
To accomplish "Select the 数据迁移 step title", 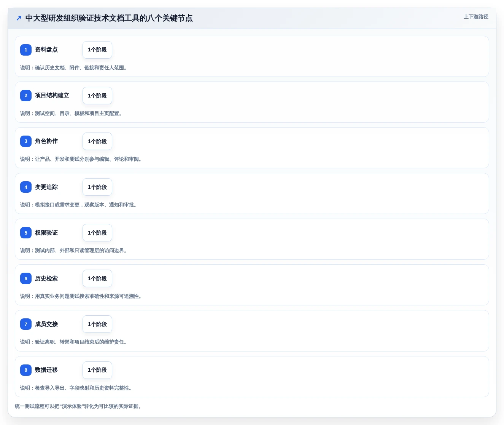I will coord(46,370).
